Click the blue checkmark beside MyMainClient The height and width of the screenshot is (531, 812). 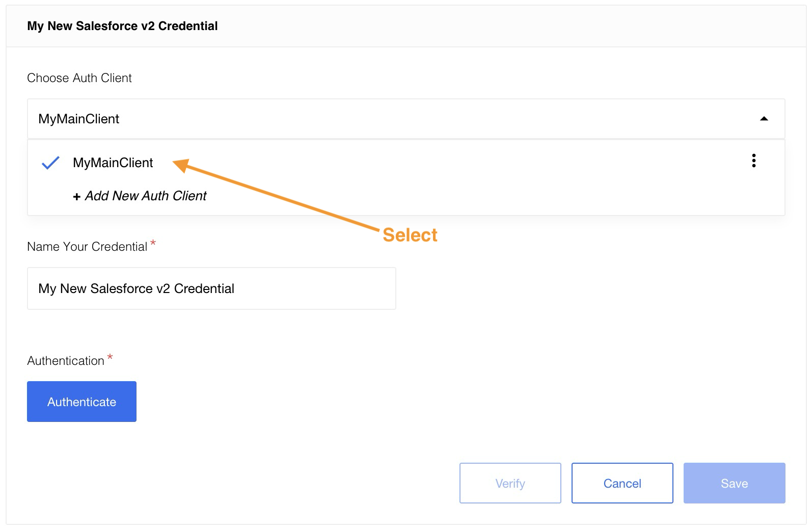click(50, 163)
